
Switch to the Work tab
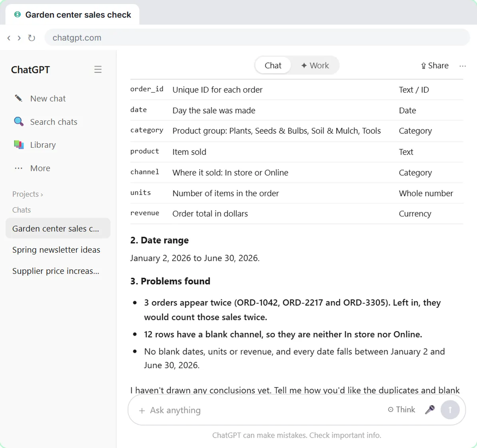pyautogui.click(x=315, y=66)
